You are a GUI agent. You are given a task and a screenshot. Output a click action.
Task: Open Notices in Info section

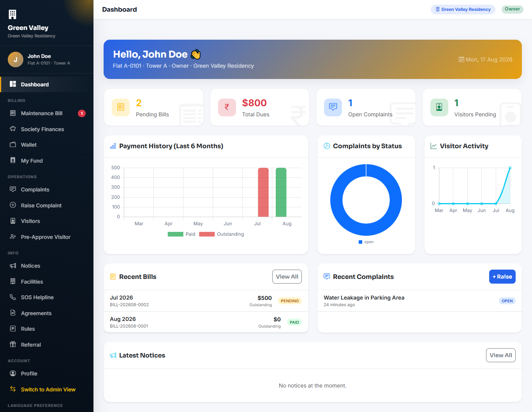[47, 266]
